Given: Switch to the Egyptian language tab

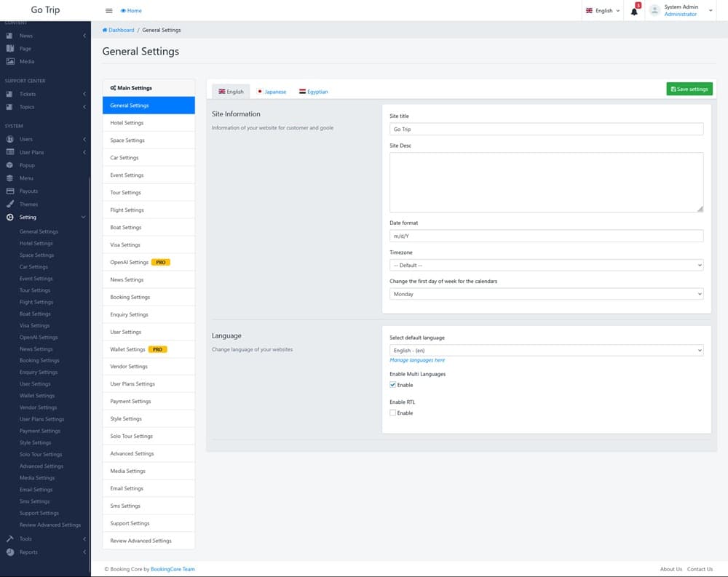Looking at the screenshot, I should point(313,92).
